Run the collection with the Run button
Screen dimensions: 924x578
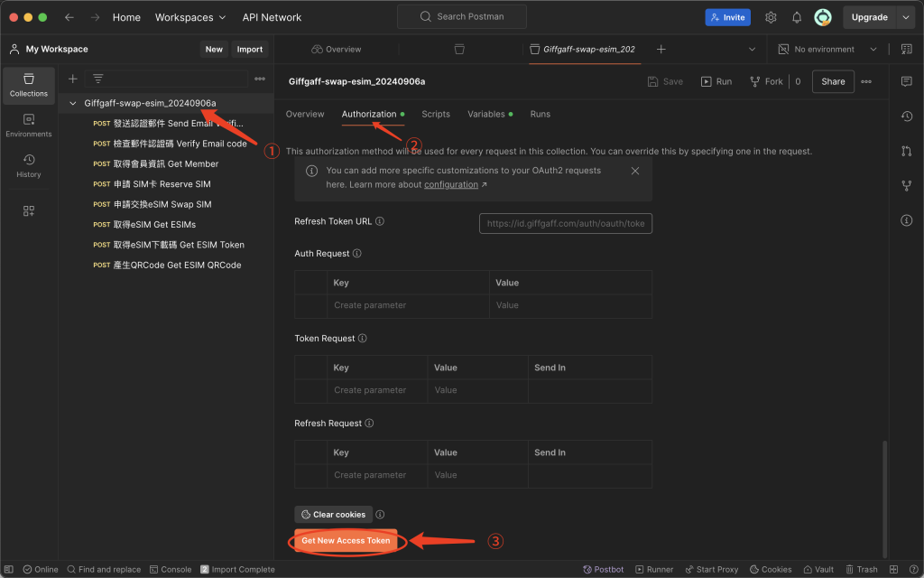pos(716,81)
